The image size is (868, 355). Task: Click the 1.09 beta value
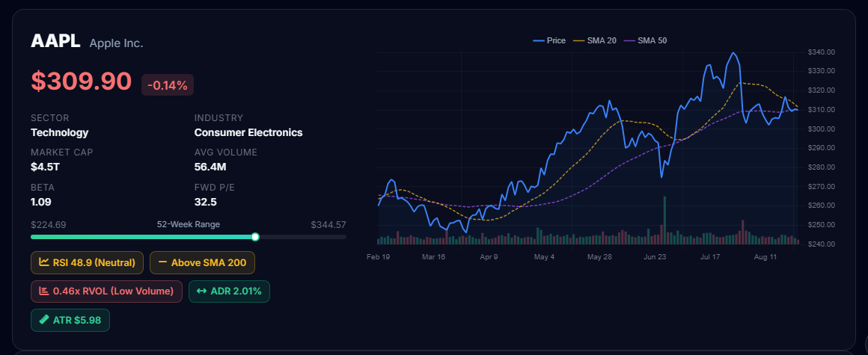click(41, 202)
